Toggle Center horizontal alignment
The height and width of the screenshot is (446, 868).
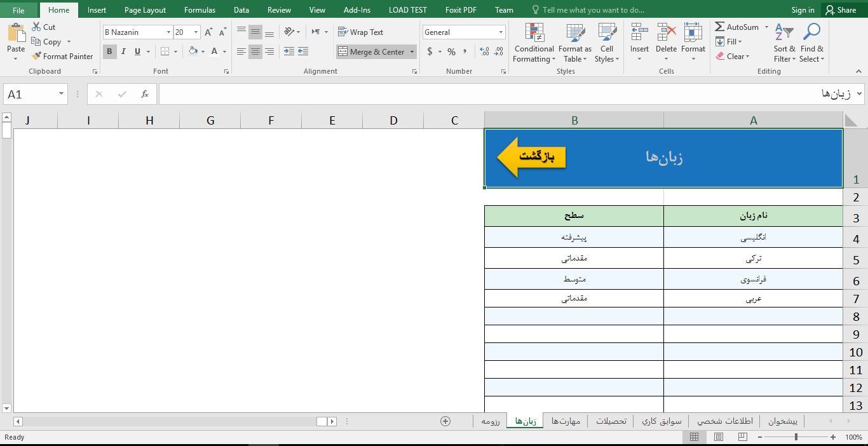point(255,51)
